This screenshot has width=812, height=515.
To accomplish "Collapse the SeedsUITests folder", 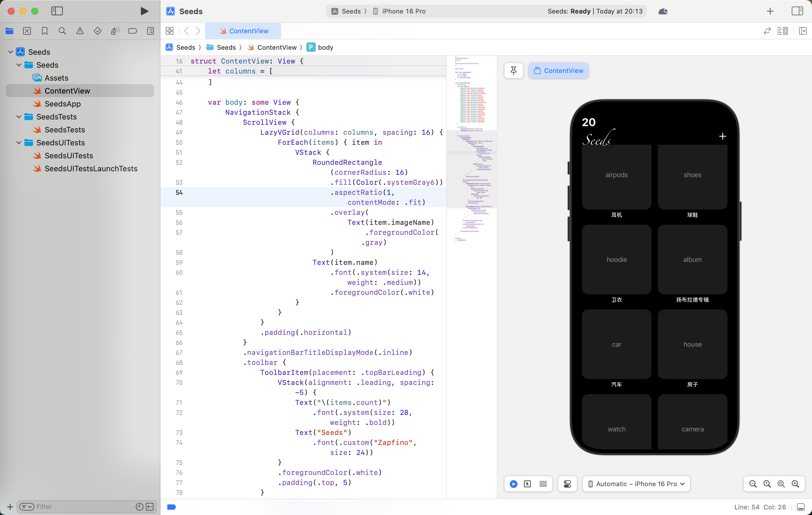I will (x=19, y=143).
